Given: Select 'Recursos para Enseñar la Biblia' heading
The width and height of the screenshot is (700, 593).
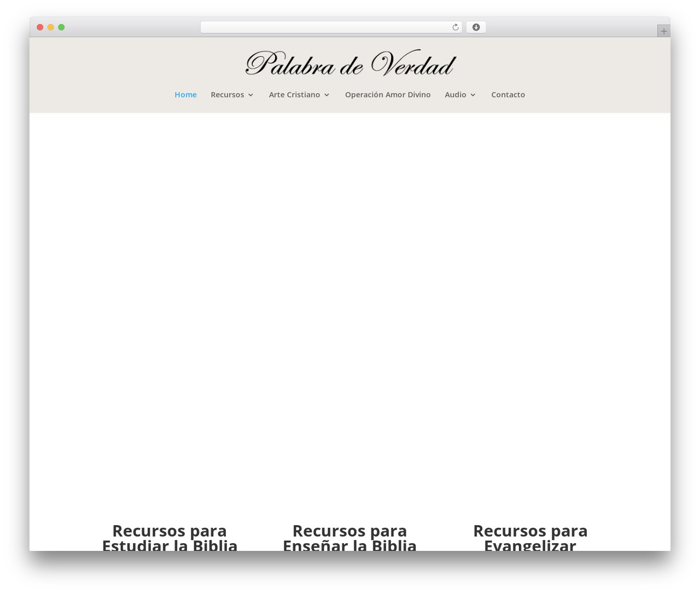Looking at the screenshot, I should 349,537.
